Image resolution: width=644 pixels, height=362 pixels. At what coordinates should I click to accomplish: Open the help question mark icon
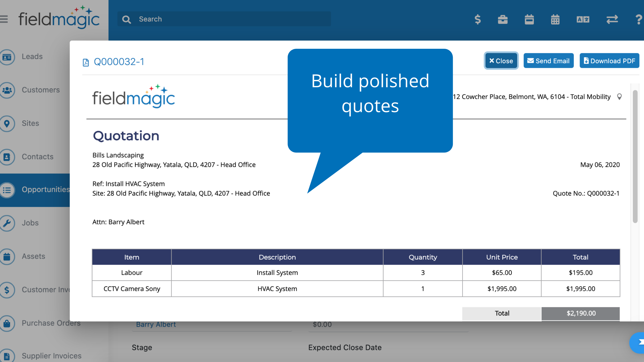click(x=638, y=19)
